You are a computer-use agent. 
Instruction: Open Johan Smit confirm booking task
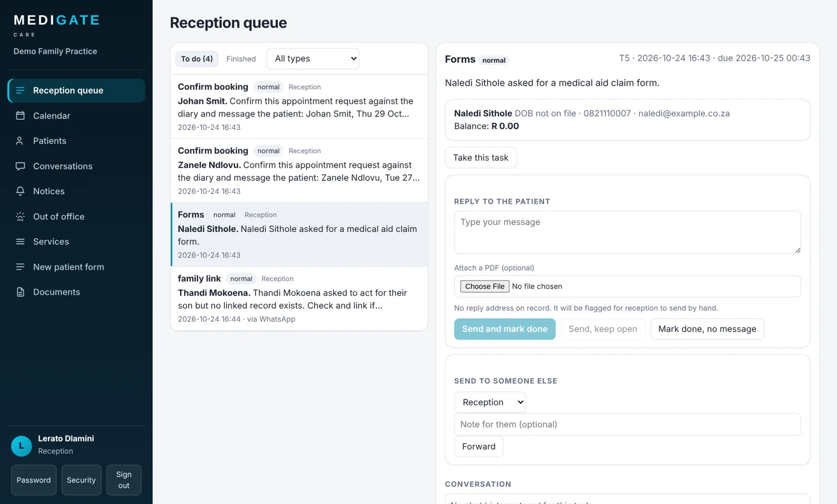tap(299, 106)
